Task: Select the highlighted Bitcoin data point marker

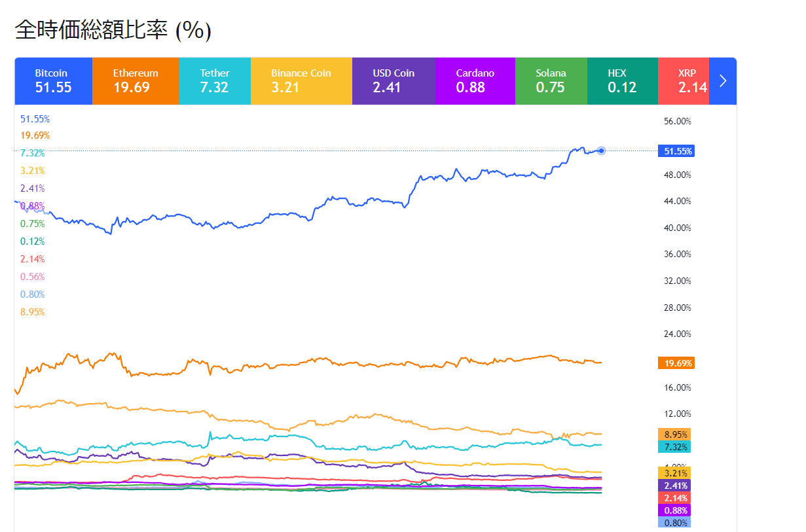Action: tap(600, 151)
